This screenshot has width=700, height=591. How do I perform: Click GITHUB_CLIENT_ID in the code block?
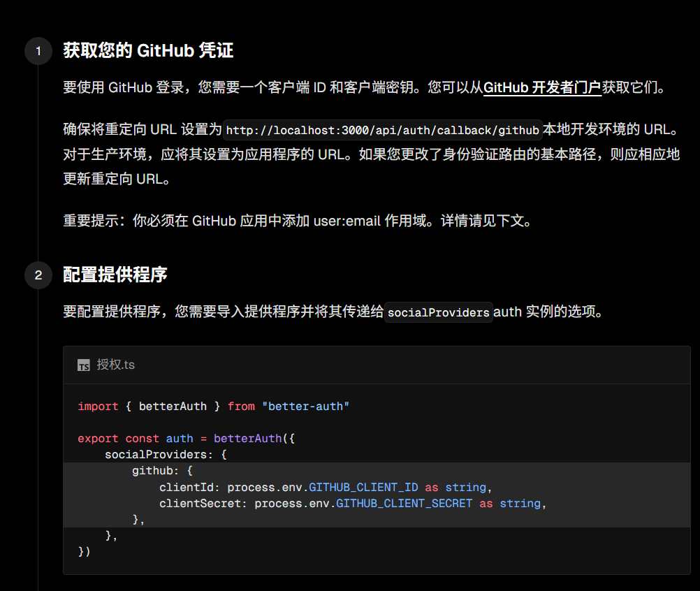tap(363, 487)
